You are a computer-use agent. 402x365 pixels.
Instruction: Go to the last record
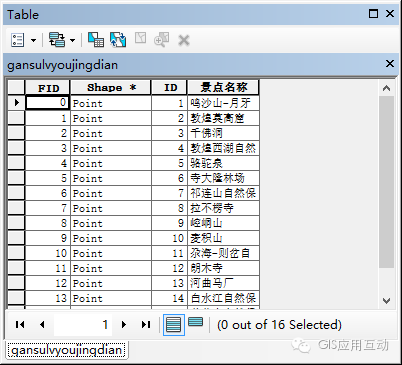(x=146, y=324)
